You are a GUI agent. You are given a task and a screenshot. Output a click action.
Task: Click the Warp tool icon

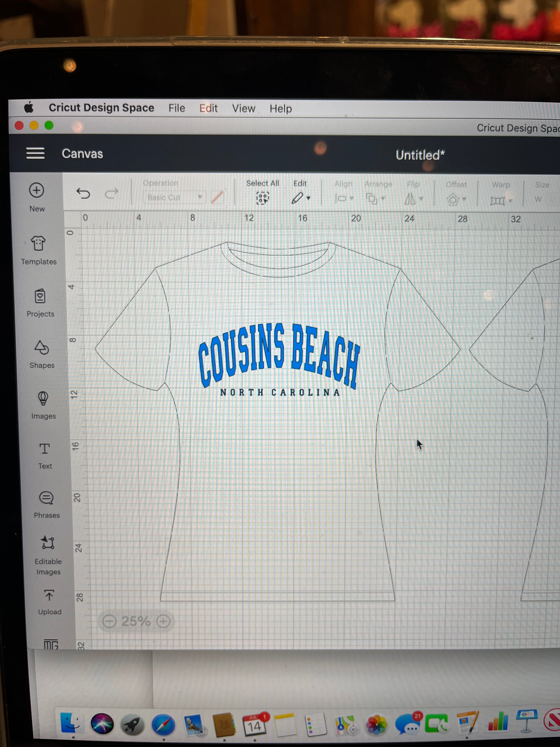[497, 201]
